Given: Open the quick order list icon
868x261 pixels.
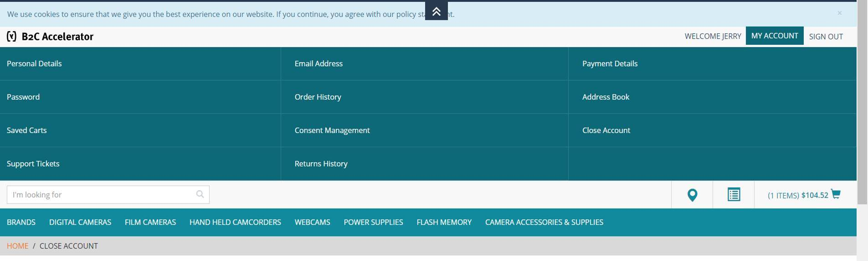Looking at the screenshot, I should click(734, 195).
